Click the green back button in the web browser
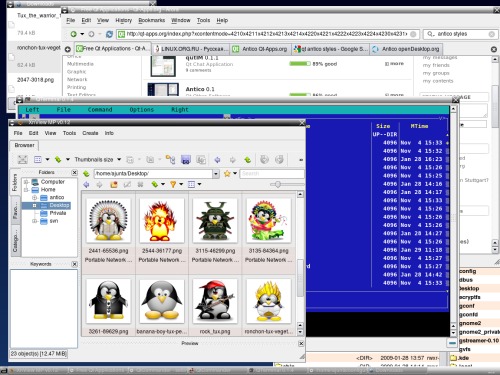Screen dimensions: 500x375 (x=74, y=34)
